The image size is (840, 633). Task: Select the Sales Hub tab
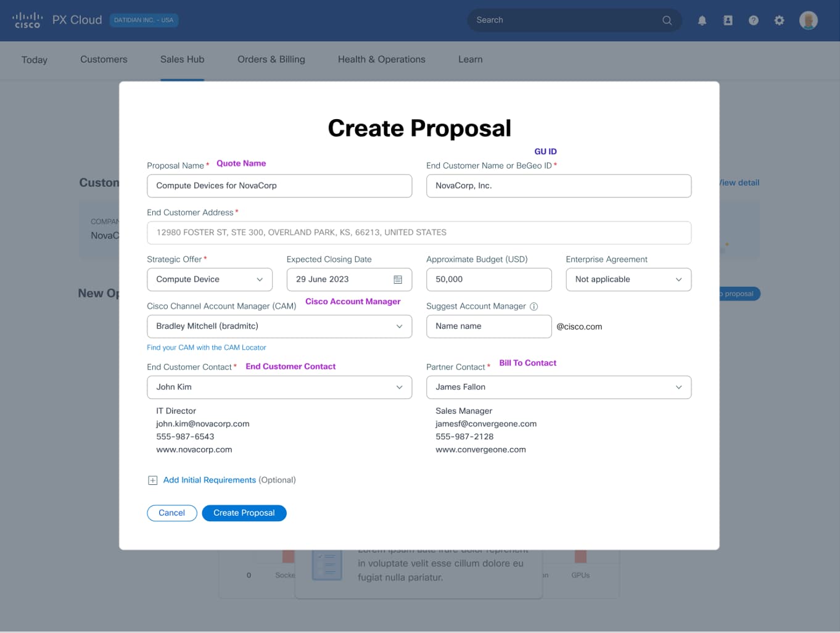click(182, 59)
